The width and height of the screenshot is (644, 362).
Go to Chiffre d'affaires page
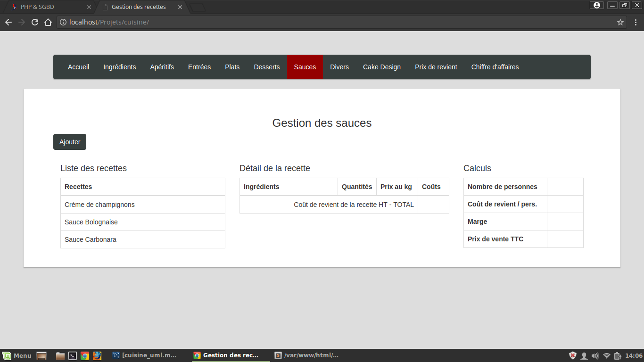coord(495,67)
